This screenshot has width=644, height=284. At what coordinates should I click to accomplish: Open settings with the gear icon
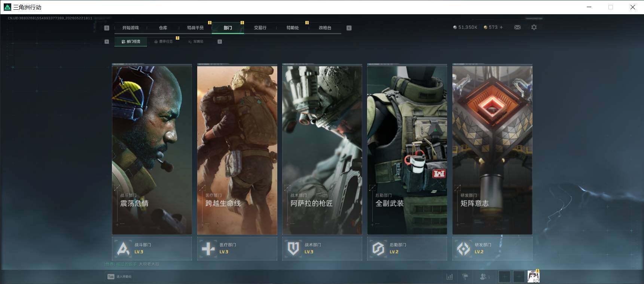tap(534, 27)
